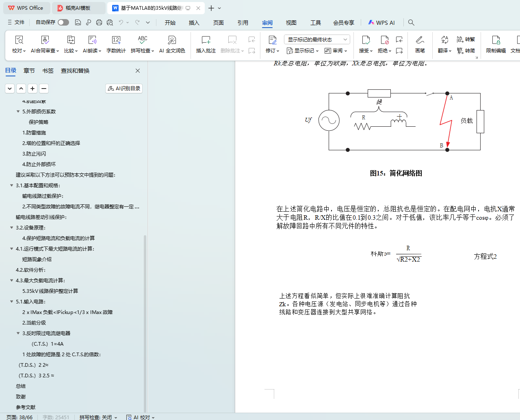Open the 显示标记 dropdown
The image size is (520, 420).
[303, 51]
